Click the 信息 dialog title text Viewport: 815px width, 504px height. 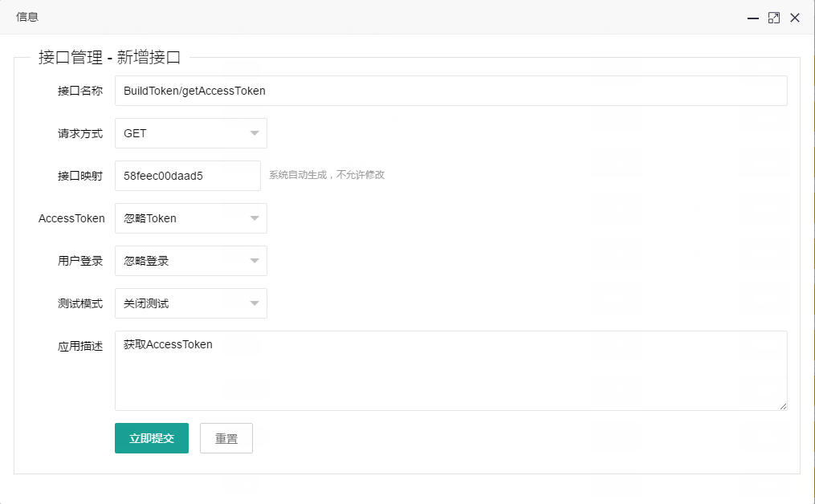pyautogui.click(x=27, y=17)
